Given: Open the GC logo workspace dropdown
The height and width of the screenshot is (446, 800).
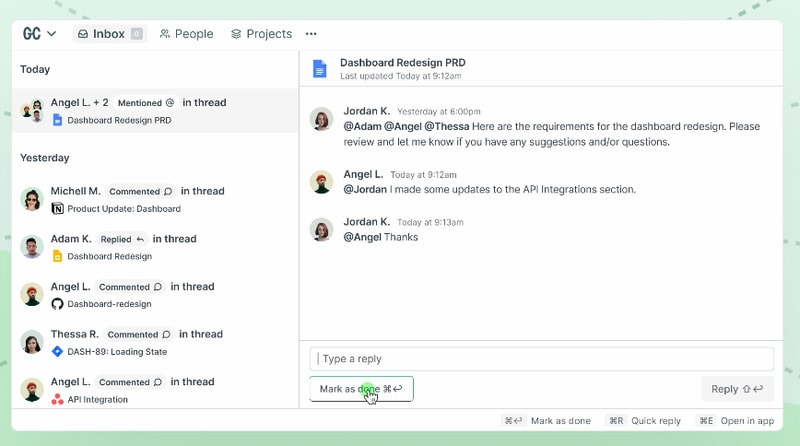Looking at the screenshot, I should click(x=39, y=34).
